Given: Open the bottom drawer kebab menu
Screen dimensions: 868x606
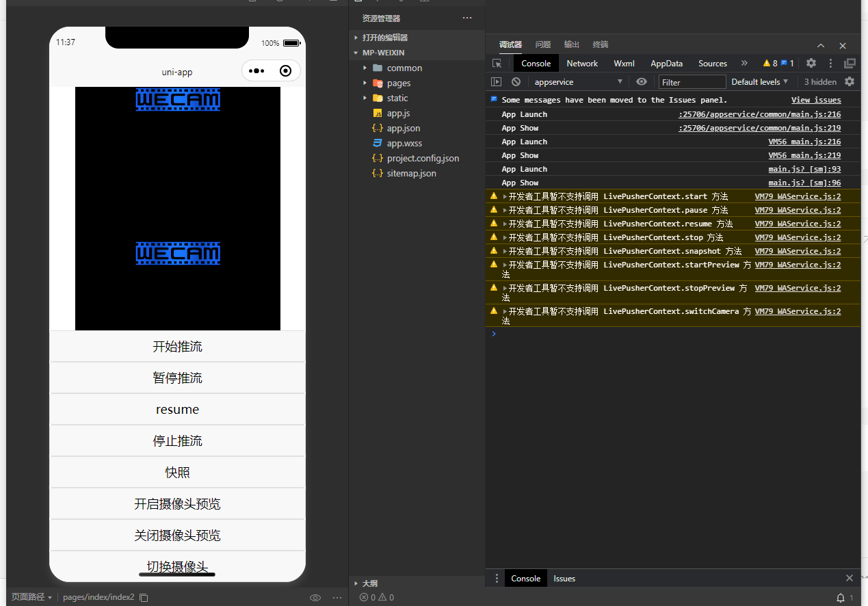Looking at the screenshot, I should (497, 579).
